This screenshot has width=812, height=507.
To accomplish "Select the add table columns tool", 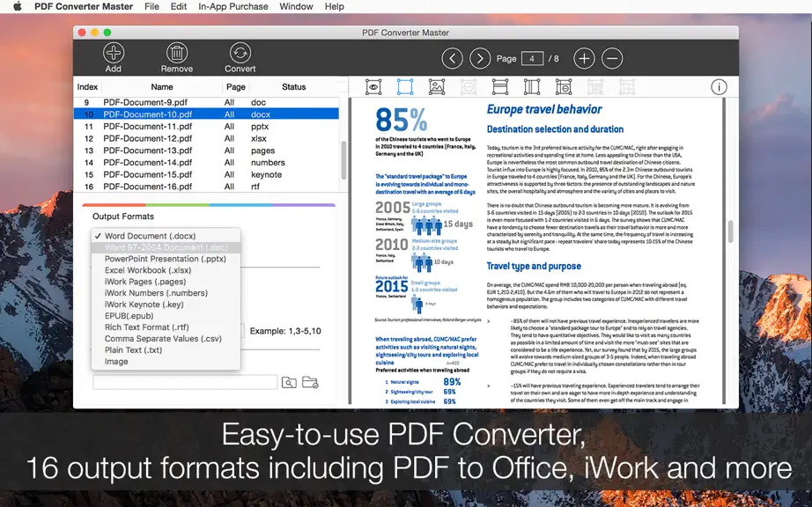I will [x=532, y=87].
